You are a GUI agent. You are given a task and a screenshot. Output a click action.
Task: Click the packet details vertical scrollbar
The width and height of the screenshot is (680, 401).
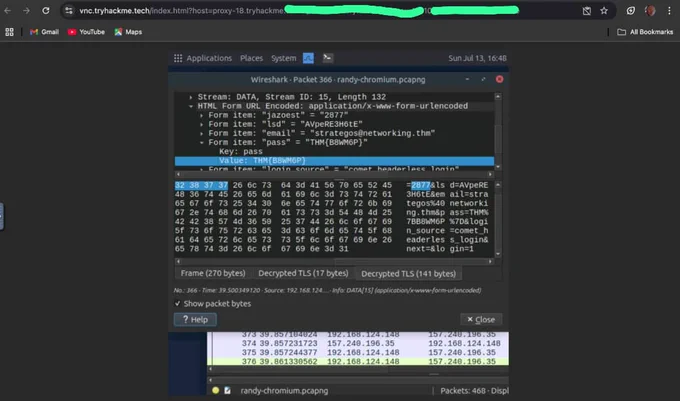coord(498,132)
